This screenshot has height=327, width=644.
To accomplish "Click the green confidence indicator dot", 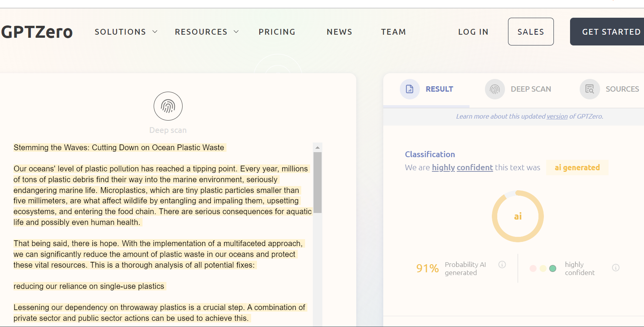I will [x=553, y=268].
